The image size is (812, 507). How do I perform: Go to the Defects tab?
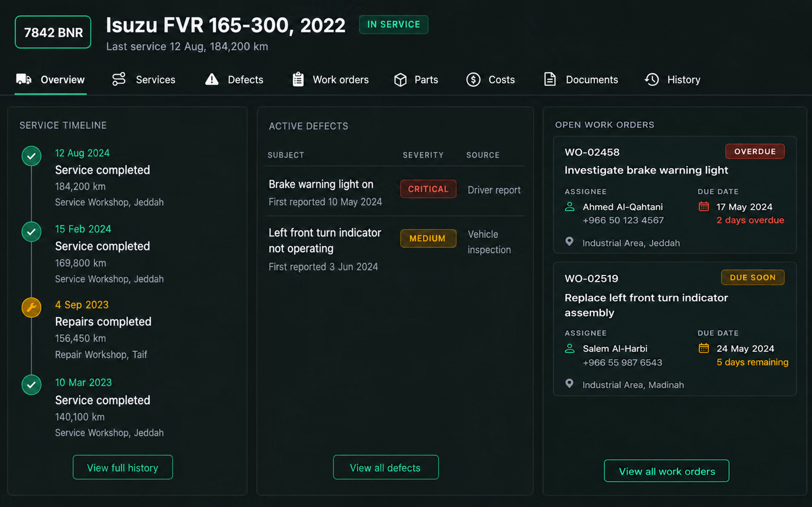[234, 80]
